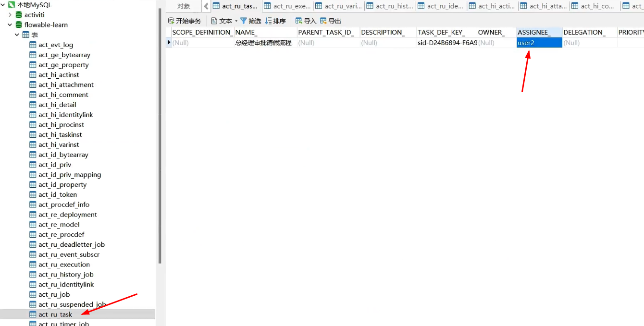Click table icon beside act_re_procdef

pos(33,235)
